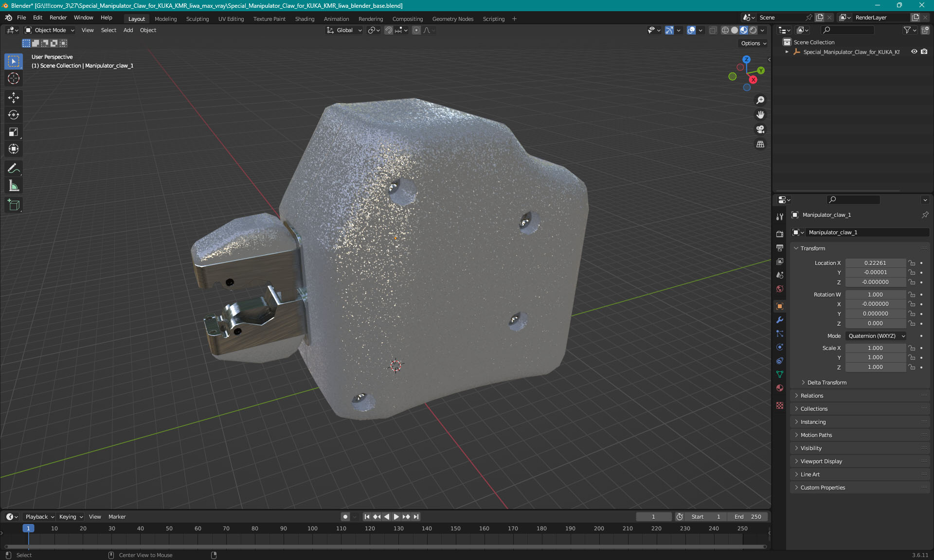Screen dimensions: 934x560
Task: Jump to the timeline end frame
Action: coord(416,517)
